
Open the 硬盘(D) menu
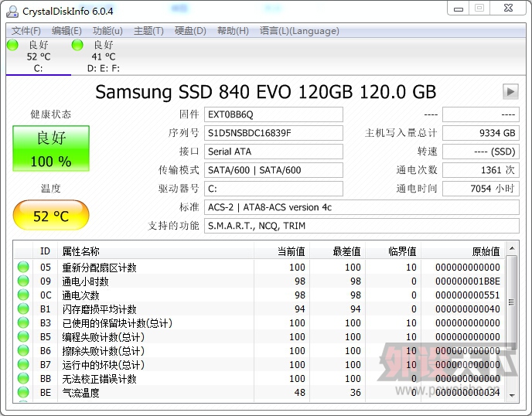pyautogui.click(x=190, y=31)
